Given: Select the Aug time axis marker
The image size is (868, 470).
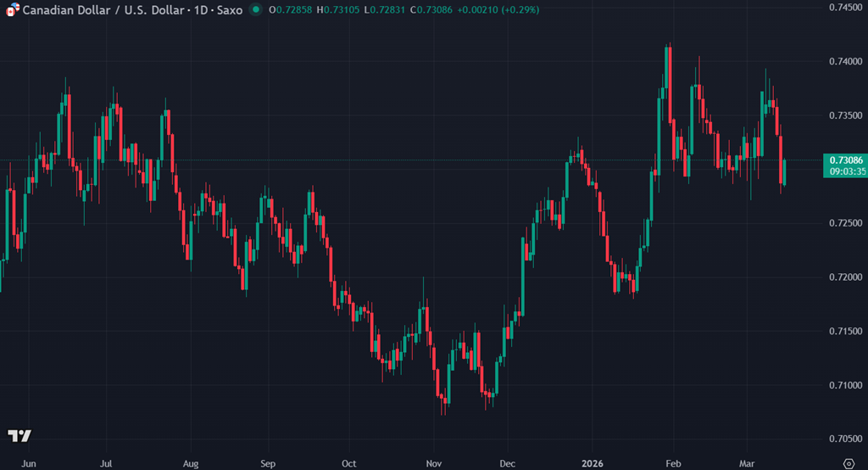Looking at the screenshot, I should point(190,464).
